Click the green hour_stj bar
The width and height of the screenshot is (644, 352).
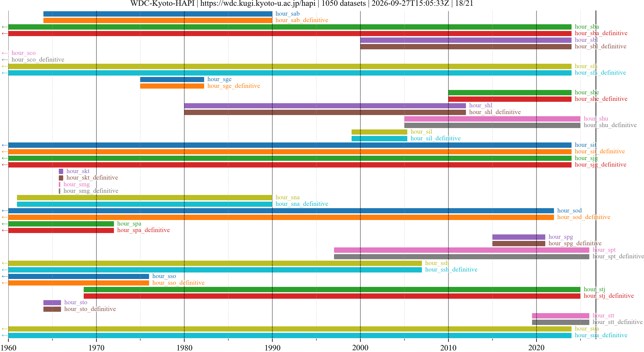click(332, 289)
